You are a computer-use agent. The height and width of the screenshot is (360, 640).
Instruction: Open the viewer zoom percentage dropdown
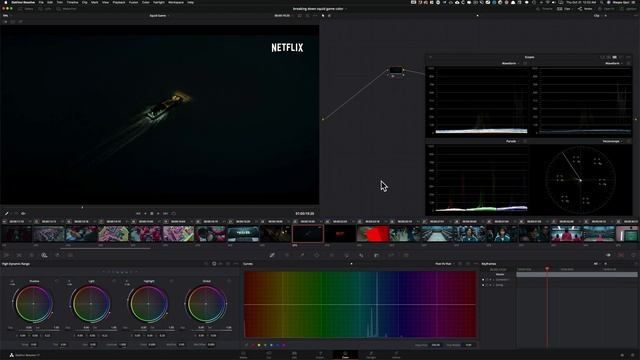pyautogui.click(x=7, y=16)
